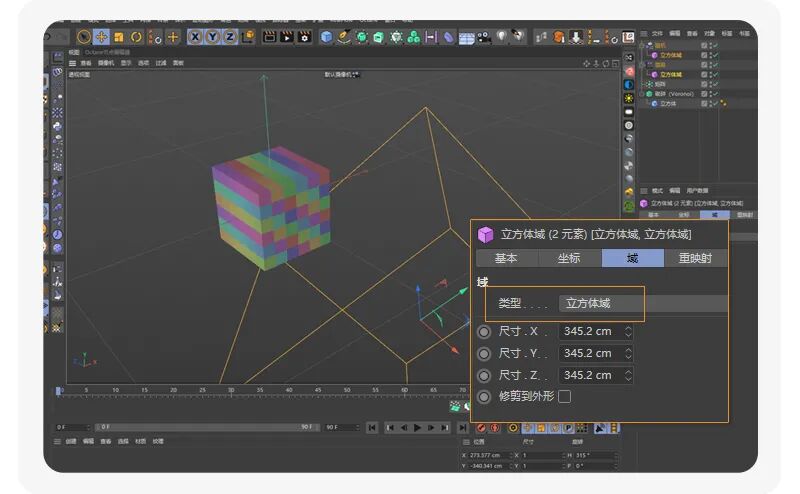
Task: Toggle the Voronoi row green checkmark
Action: click(715, 94)
